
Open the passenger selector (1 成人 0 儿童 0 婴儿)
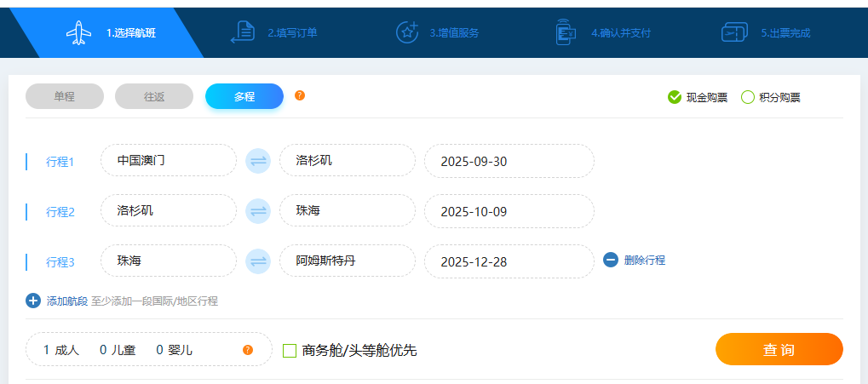pos(149,349)
